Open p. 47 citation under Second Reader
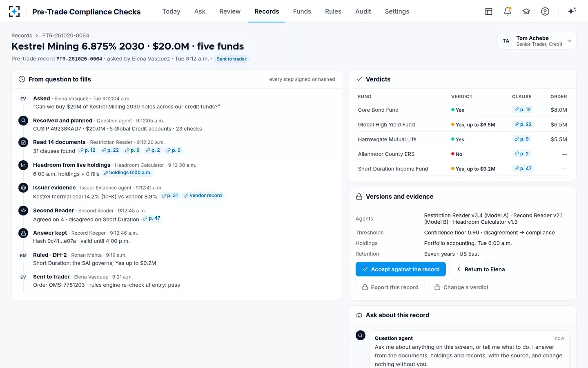 (x=151, y=218)
